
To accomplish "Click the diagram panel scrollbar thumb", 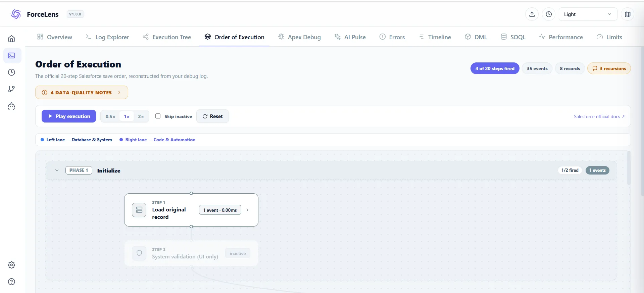I will (x=629, y=168).
